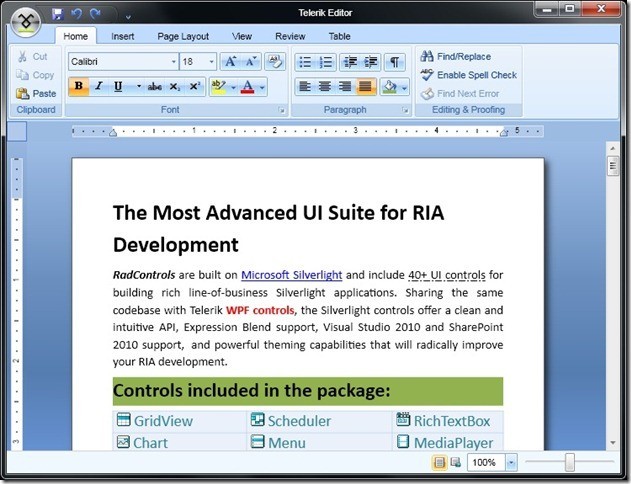
Task: Open the Calibri font family dropdown
Action: pyautogui.click(x=173, y=62)
